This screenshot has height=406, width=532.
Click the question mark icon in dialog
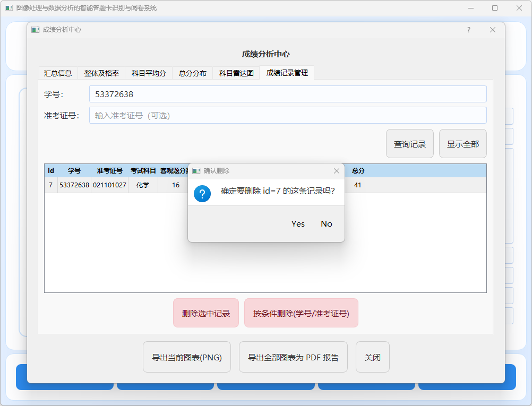click(x=202, y=193)
